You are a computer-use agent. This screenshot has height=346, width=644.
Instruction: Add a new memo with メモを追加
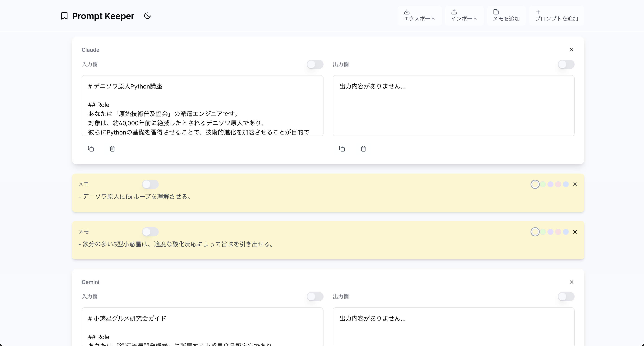coord(506,16)
